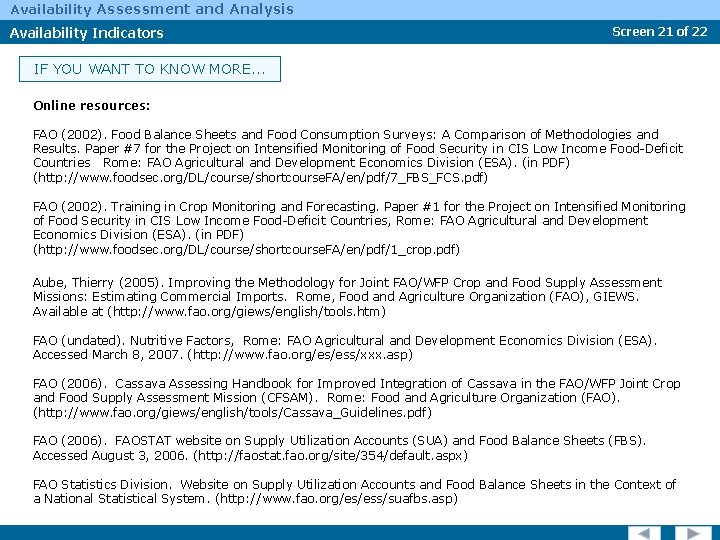Click 'Training in Crop Monitoring and Forecasting' text
720x540 pixels.
245,206
